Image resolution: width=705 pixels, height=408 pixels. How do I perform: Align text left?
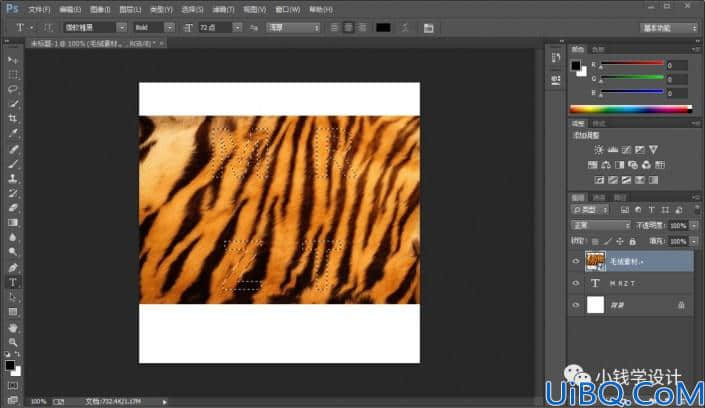point(334,28)
